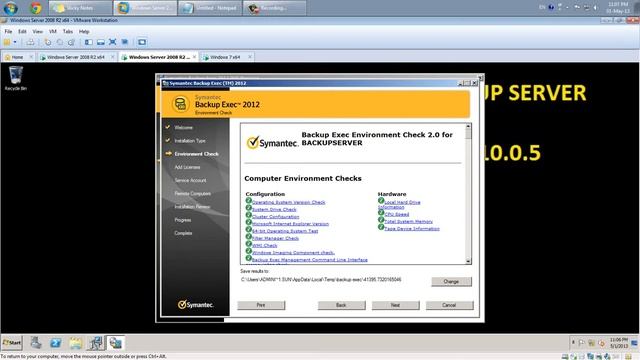Click the guest Start button
640x360 pixels.
(11, 343)
